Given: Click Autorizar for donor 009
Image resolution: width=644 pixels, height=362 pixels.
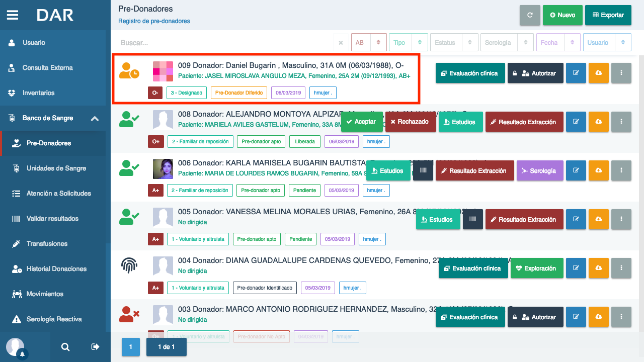Looking at the screenshot, I should pyautogui.click(x=535, y=73).
